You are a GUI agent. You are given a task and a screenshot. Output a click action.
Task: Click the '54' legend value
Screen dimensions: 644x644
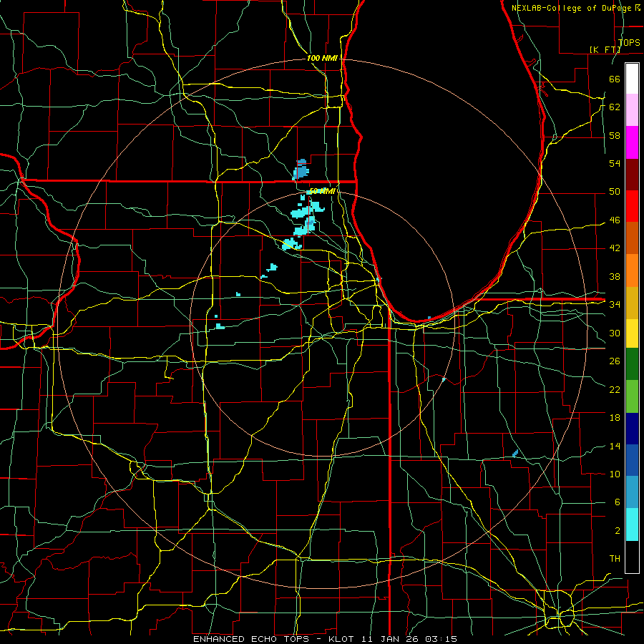615,163
